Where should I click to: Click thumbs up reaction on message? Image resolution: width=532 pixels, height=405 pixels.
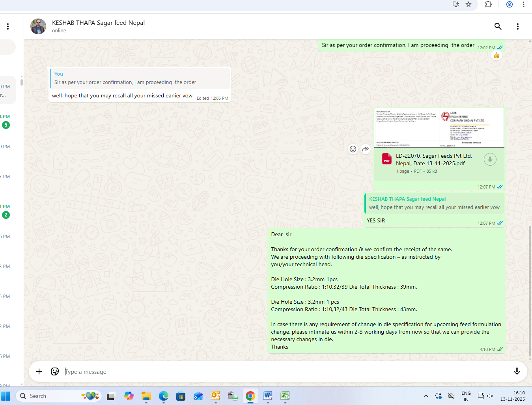pyautogui.click(x=496, y=56)
